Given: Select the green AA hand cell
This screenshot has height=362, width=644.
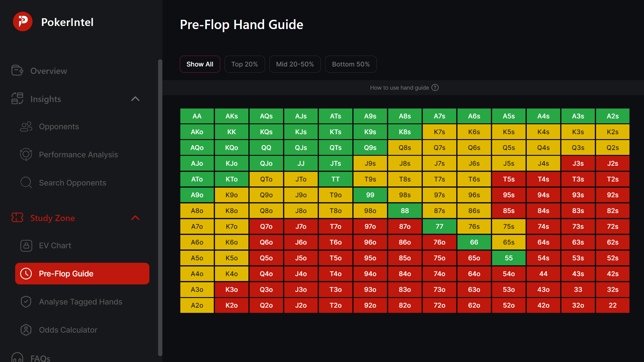Looking at the screenshot, I should pos(197,116).
